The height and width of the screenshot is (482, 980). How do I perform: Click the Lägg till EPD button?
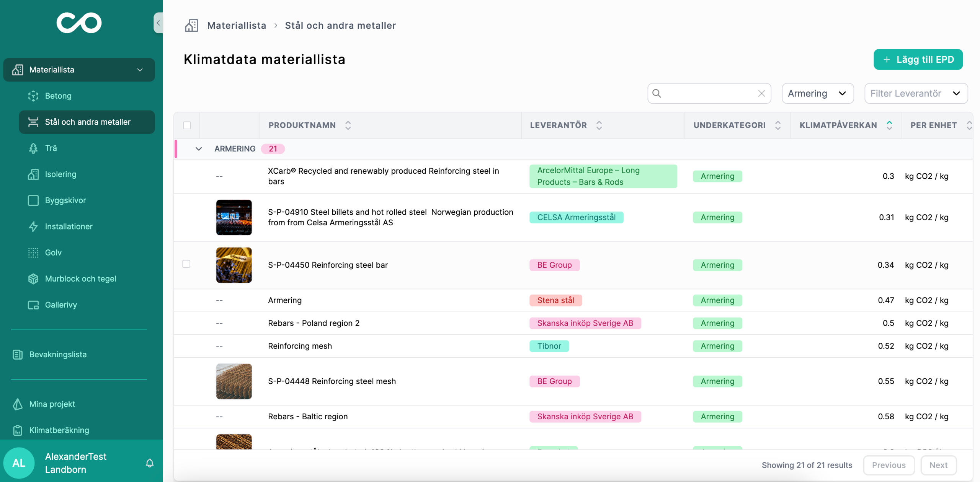(x=918, y=59)
